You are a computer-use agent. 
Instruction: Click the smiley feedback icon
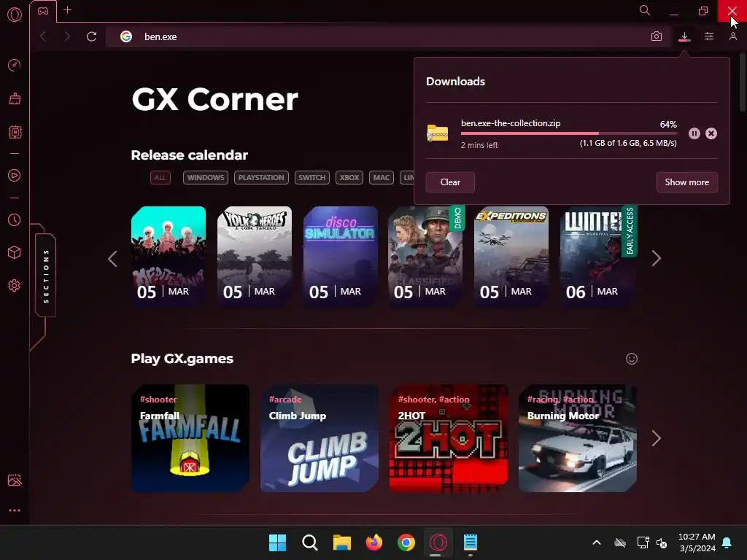tap(632, 359)
